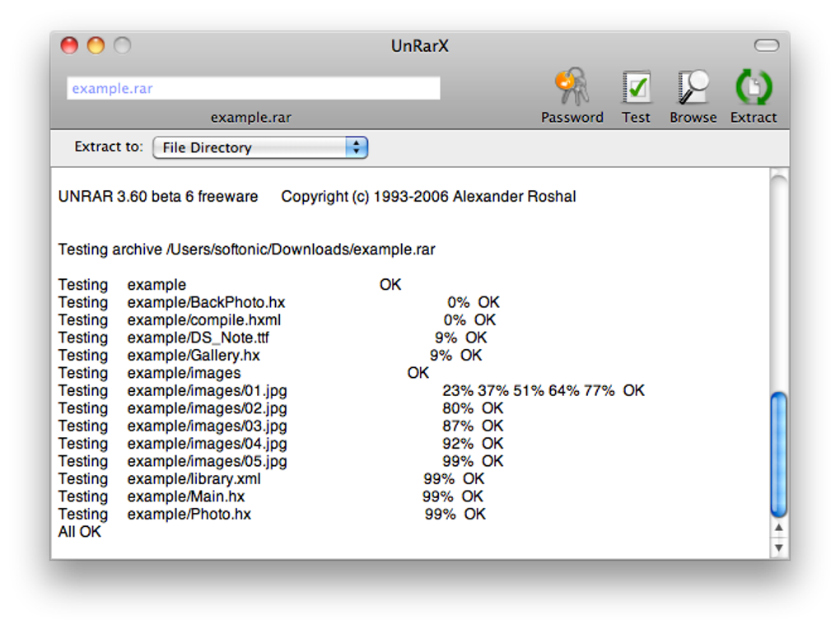Run the Test archive checkmark icon
This screenshot has height=629, width=840.
(x=636, y=86)
